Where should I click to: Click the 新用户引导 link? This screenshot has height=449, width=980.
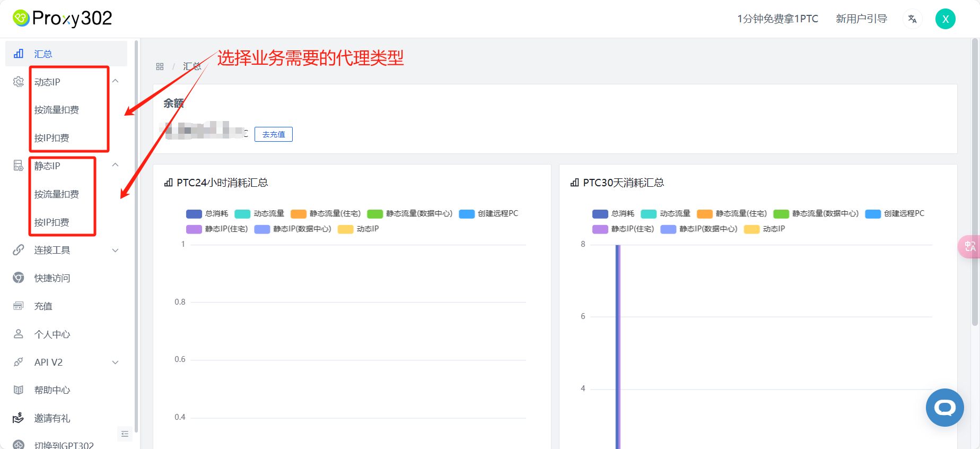click(861, 19)
